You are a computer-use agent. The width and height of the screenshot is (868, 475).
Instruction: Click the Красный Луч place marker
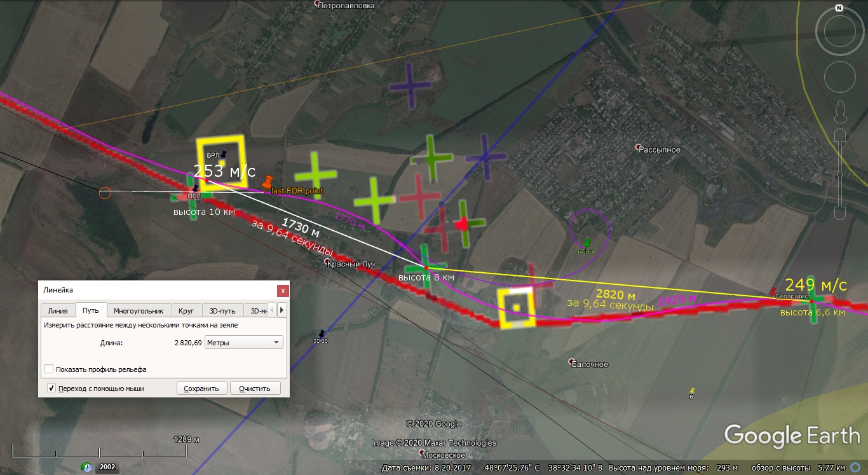327,261
